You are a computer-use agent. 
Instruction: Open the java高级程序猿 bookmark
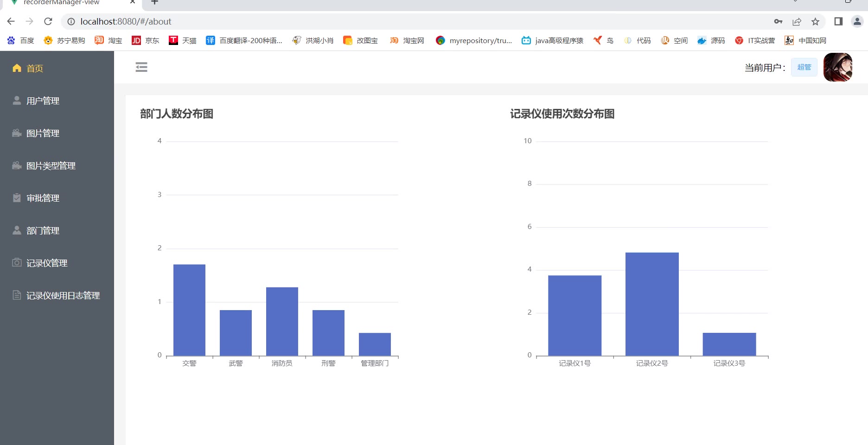552,40
